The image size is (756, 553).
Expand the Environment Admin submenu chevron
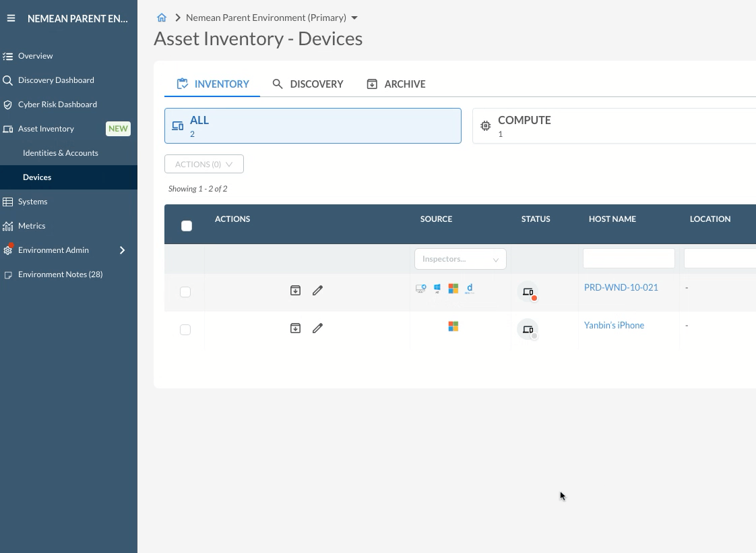coord(123,250)
